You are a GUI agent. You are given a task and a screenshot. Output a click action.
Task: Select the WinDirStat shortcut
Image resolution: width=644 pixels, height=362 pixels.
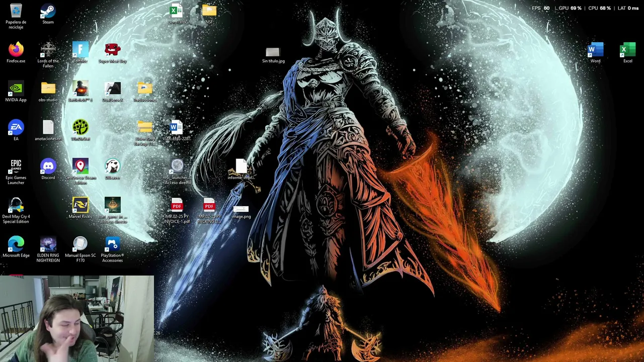[80, 130]
